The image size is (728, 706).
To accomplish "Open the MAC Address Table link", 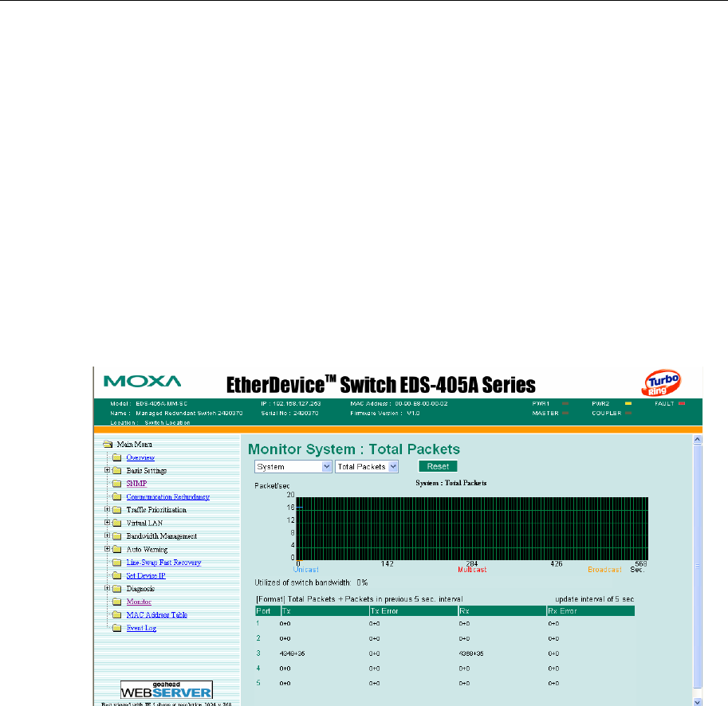I will [x=157, y=615].
